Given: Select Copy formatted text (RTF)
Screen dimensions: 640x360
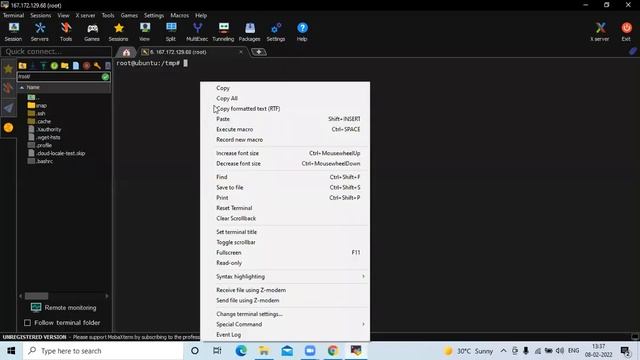Looking at the screenshot, I should pyautogui.click(x=285, y=109).
